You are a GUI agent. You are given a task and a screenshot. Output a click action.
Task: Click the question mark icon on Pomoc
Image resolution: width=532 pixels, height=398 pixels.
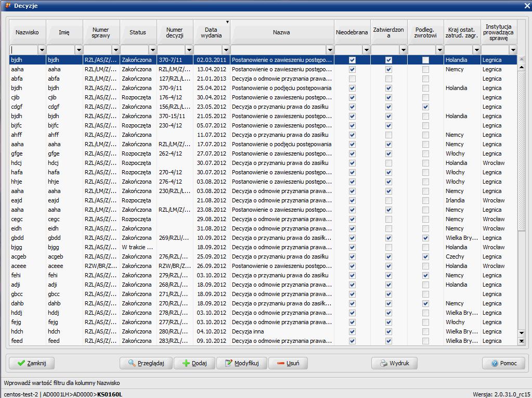click(495, 363)
